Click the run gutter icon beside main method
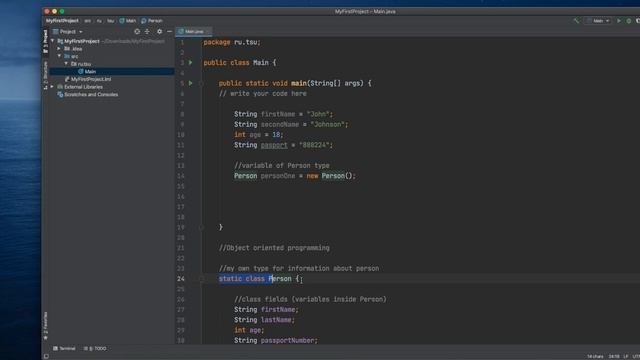This screenshot has width=640, height=360. coord(191,83)
